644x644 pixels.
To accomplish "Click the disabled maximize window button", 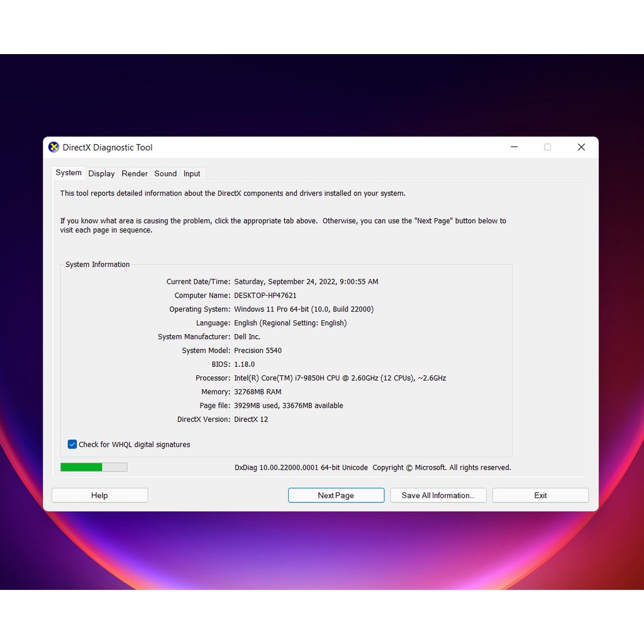I will pyautogui.click(x=547, y=147).
